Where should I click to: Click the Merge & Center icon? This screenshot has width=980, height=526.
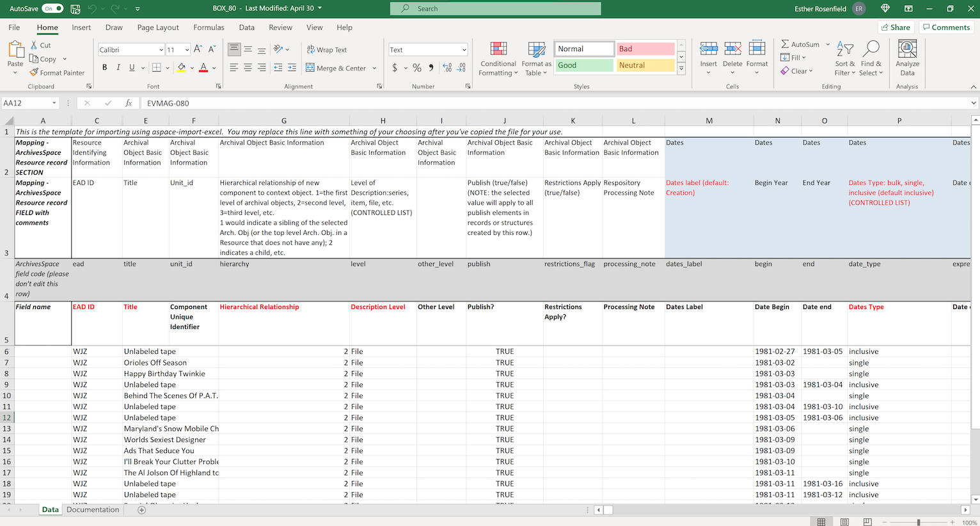[310, 68]
